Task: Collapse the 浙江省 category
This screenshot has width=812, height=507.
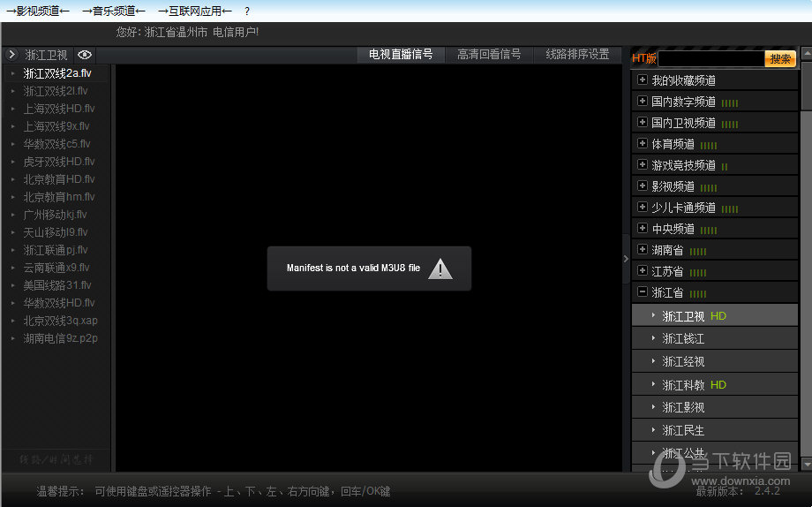Action: [x=643, y=292]
